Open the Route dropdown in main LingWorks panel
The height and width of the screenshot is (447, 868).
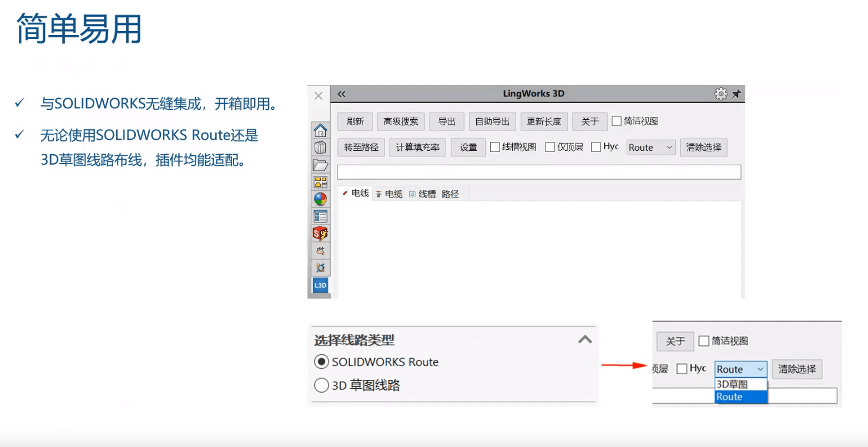651,148
